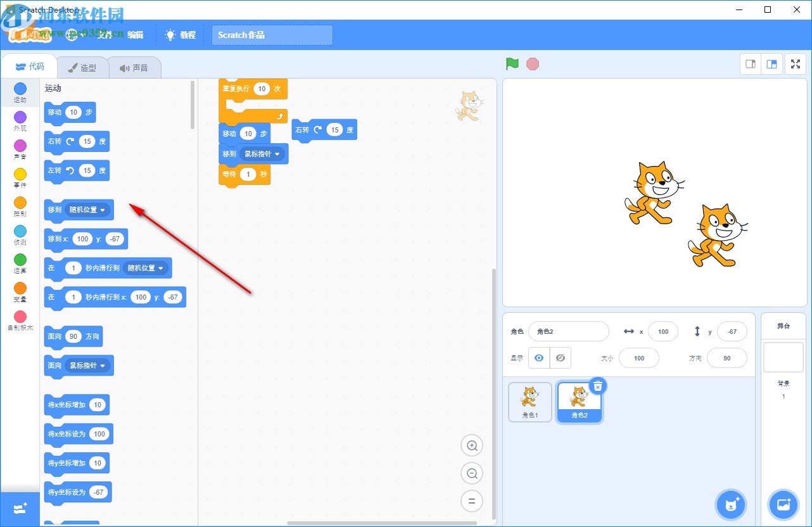Open the 鼠标指针 dropdown in the 面向 block
Viewport: 812px width, 527px height.
pyautogui.click(x=89, y=365)
